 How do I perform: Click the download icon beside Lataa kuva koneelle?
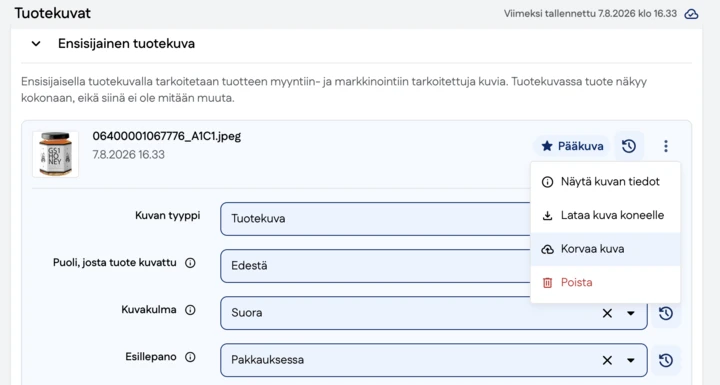[x=547, y=215]
